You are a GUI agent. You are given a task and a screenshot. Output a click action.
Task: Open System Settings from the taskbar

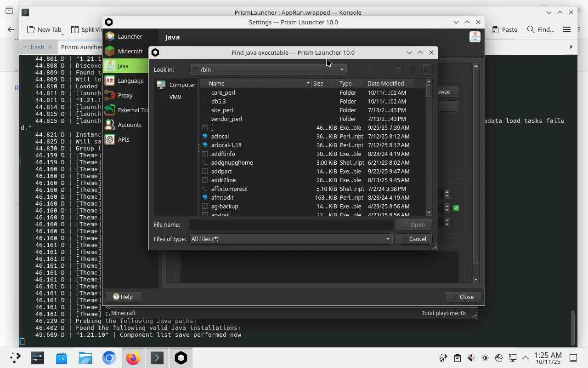coord(38,358)
